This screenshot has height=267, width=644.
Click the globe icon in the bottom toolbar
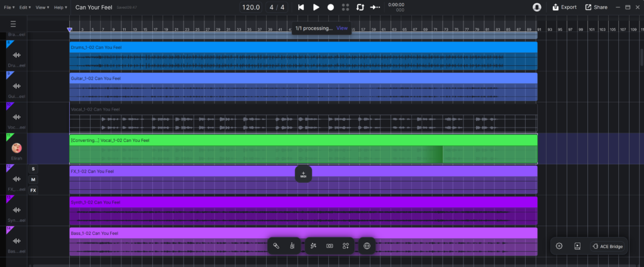click(x=367, y=246)
